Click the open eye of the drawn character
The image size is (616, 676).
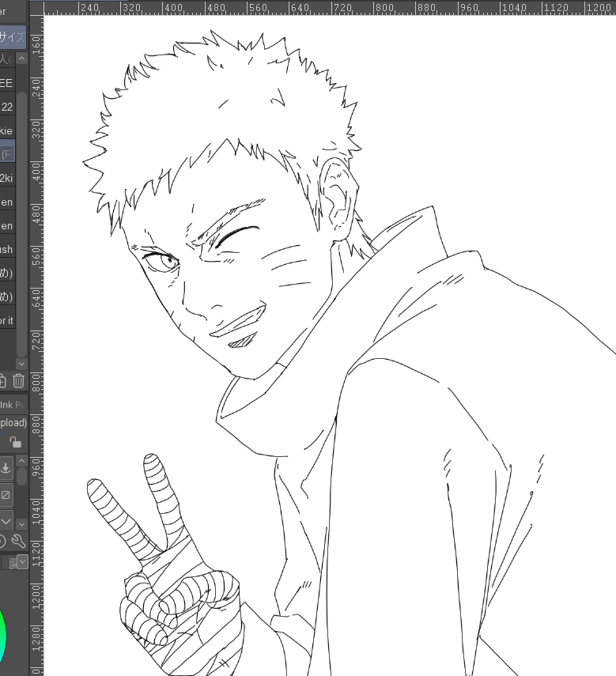[161, 262]
